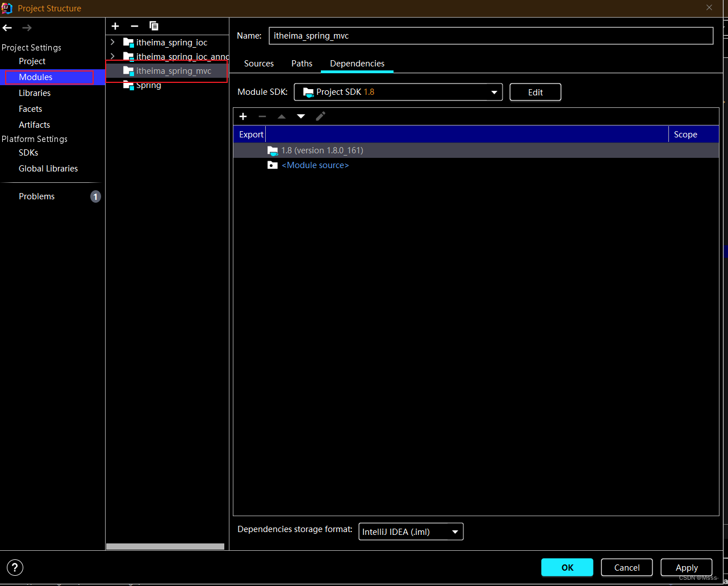Close the Project Structure dialog

pyautogui.click(x=709, y=8)
